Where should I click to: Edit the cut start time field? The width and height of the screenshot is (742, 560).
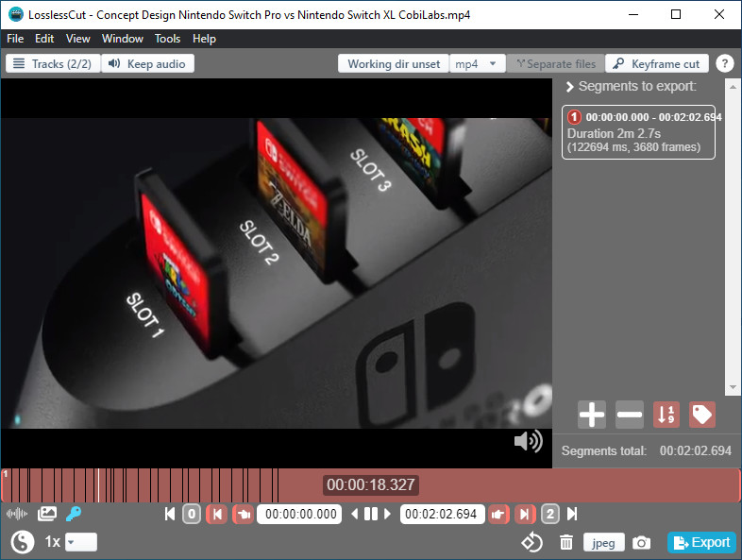coord(299,514)
